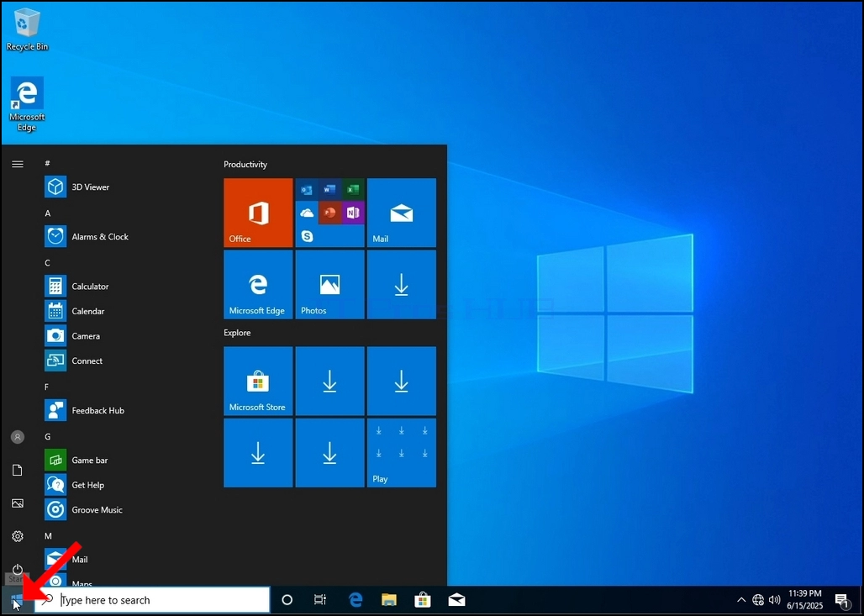Open Settings gear in Start sidebar
The height and width of the screenshot is (616, 864).
click(18, 536)
